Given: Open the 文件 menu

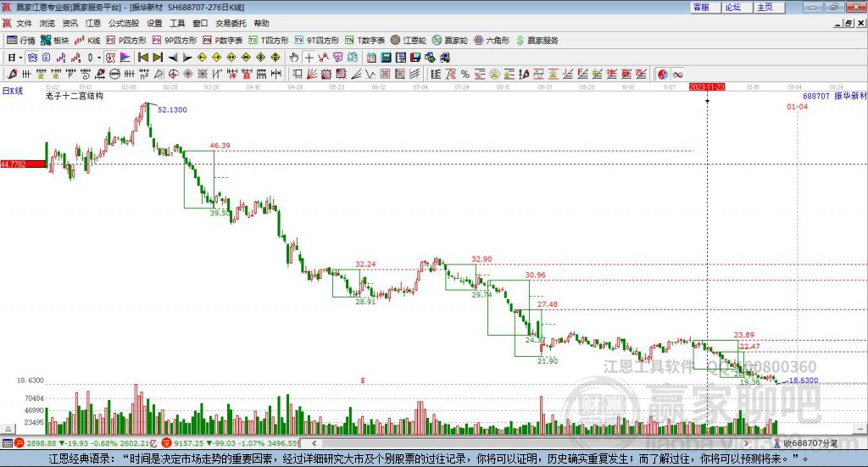Looking at the screenshot, I should pos(24,23).
